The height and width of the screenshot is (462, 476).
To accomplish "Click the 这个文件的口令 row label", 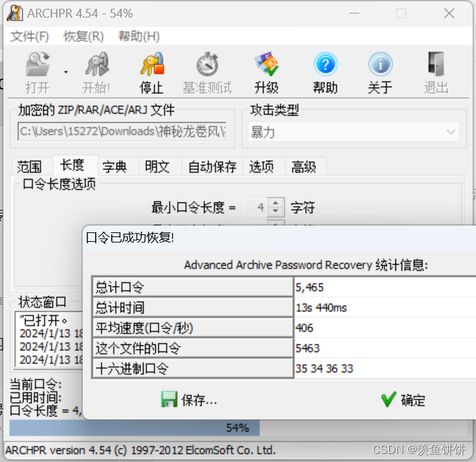I will (x=193, y=348).
